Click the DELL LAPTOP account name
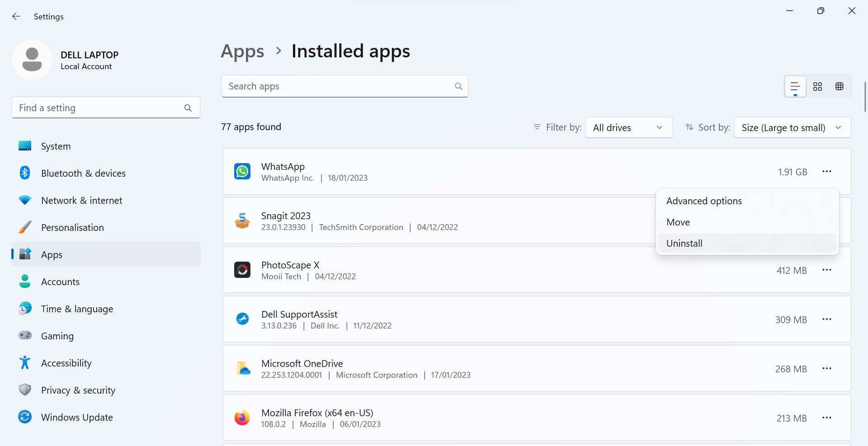 point(90,55)
